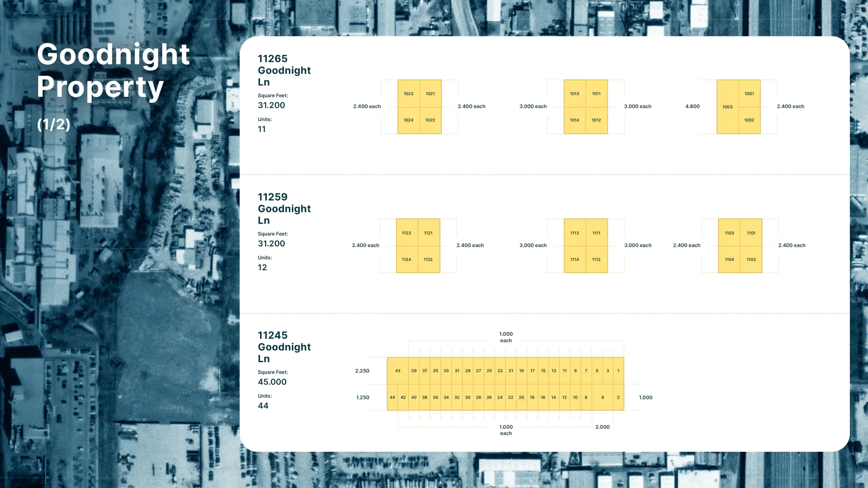The image size is (868, 488).
Task: Select unit 44 at bottom left
Action: point(392,398)
